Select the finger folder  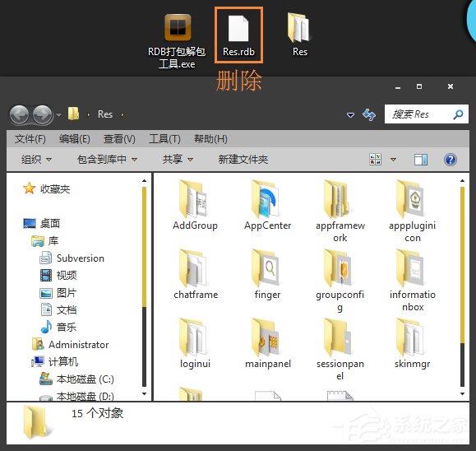coord(267,275)
